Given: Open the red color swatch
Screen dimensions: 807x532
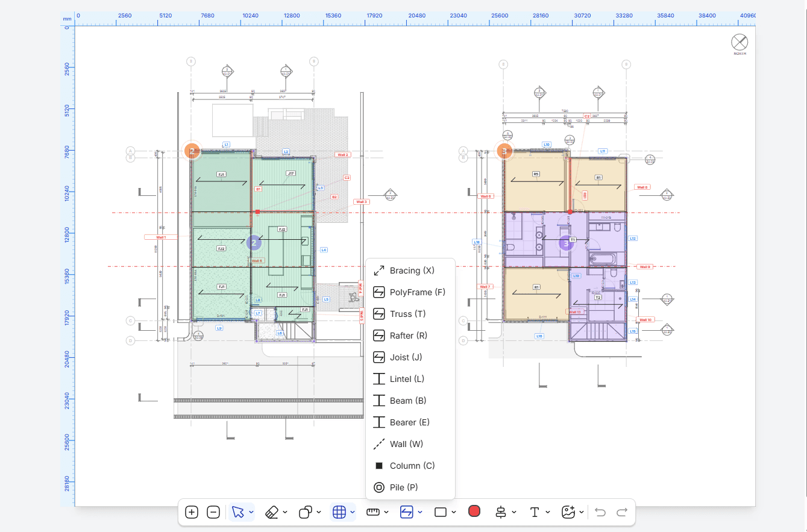Looking at the screenshot, I should pyautogui.click(x=474, y=512).
